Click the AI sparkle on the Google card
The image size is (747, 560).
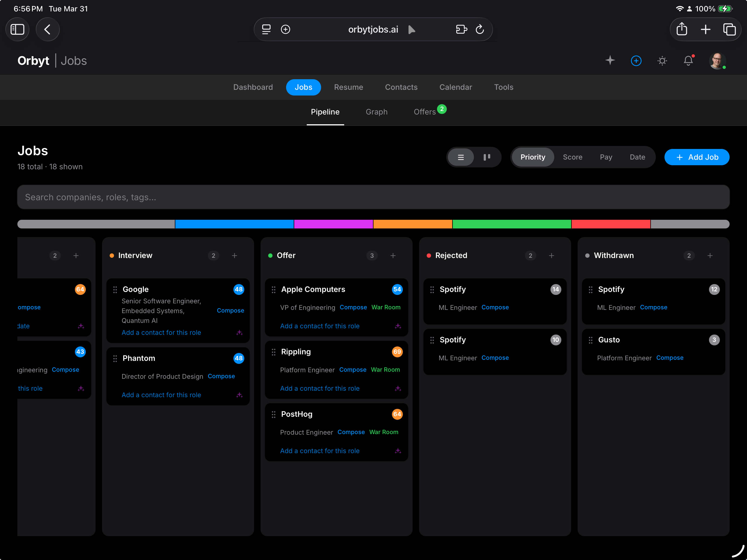click(x=240, y=333)
